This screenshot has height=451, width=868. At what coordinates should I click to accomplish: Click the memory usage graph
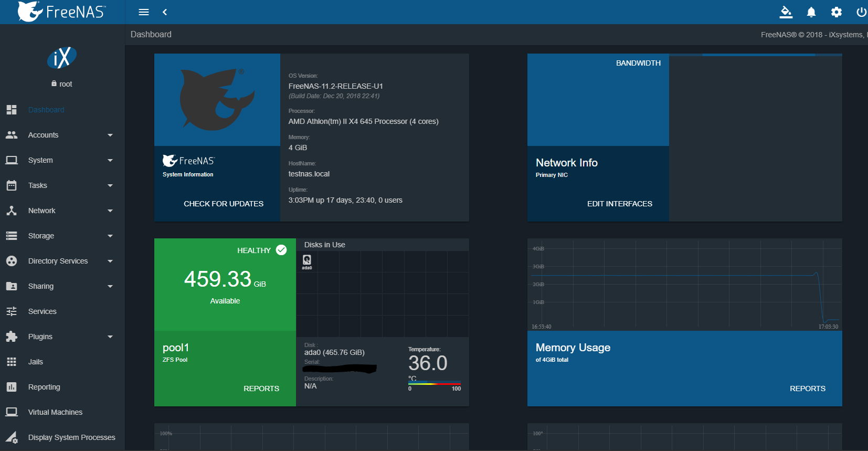685,285
